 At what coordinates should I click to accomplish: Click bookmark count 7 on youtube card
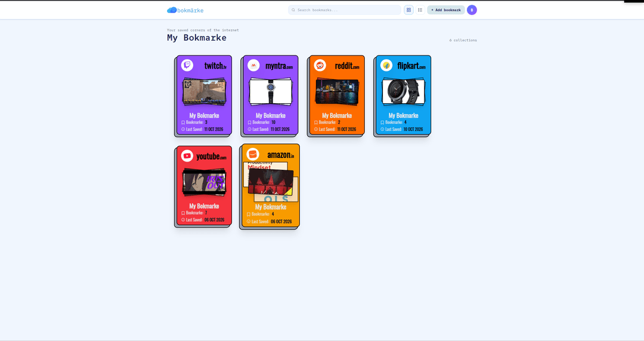[x=206, y=213]
